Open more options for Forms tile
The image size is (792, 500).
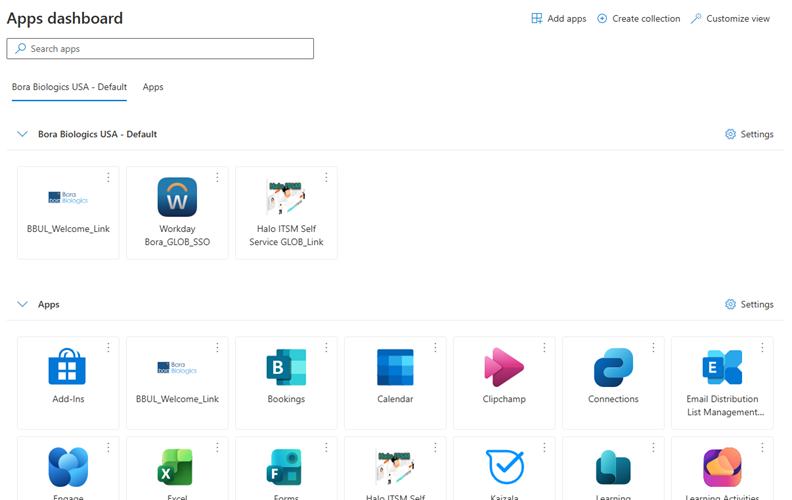(326, 447)
